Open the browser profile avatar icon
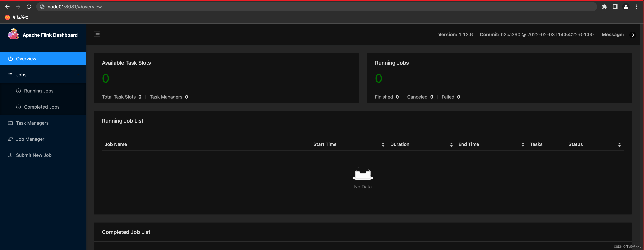The image size is (644, 250). pyautogui.click(x=626, y=7)
